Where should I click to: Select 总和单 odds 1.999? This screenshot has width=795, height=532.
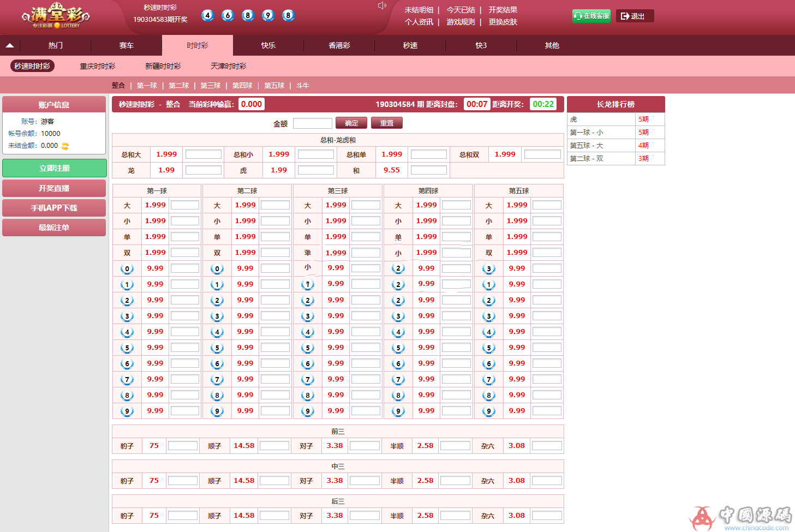pos(392,154)
